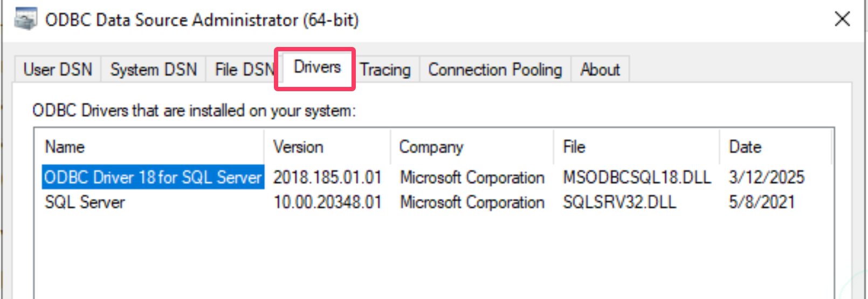The height and width of the screenshot is (299, 868).
Task: Switch to the Connection Pooling tab
Action: pos(495,70)
